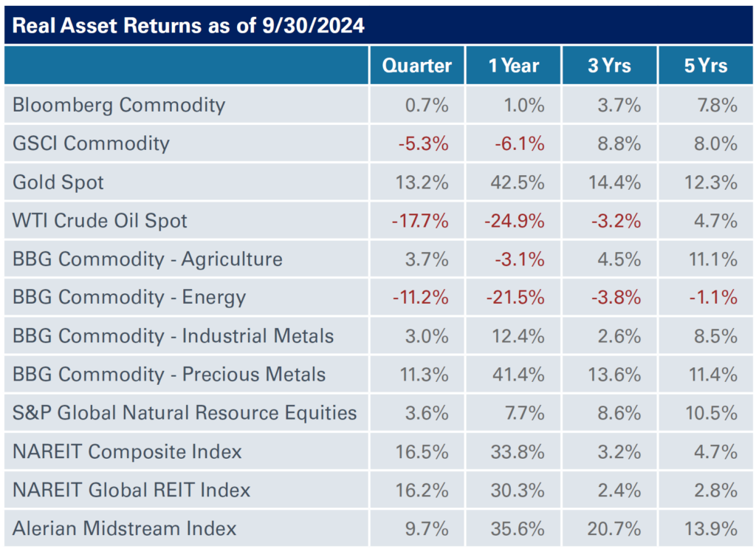Select WTI Crude Oil quarter value -17.7%

coord(420,221)
